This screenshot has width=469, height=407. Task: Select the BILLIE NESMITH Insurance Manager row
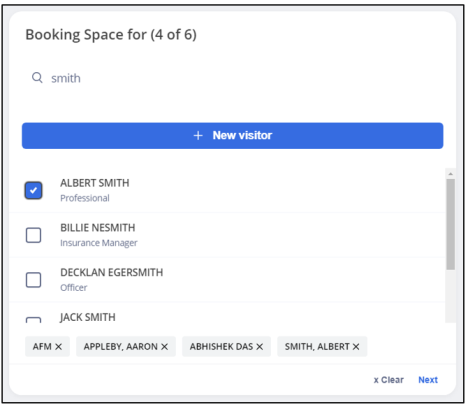[x=227, y=235]
